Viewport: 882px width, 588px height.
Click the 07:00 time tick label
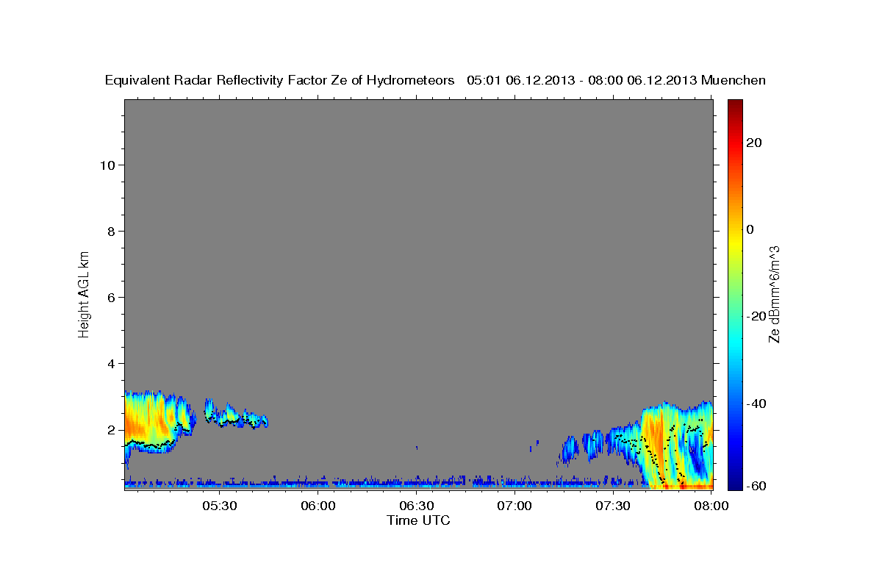pos(514,506)
